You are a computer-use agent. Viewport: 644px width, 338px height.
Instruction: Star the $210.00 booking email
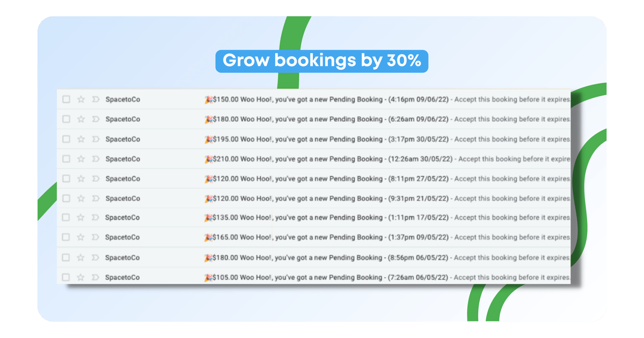[x=81, y=159]
